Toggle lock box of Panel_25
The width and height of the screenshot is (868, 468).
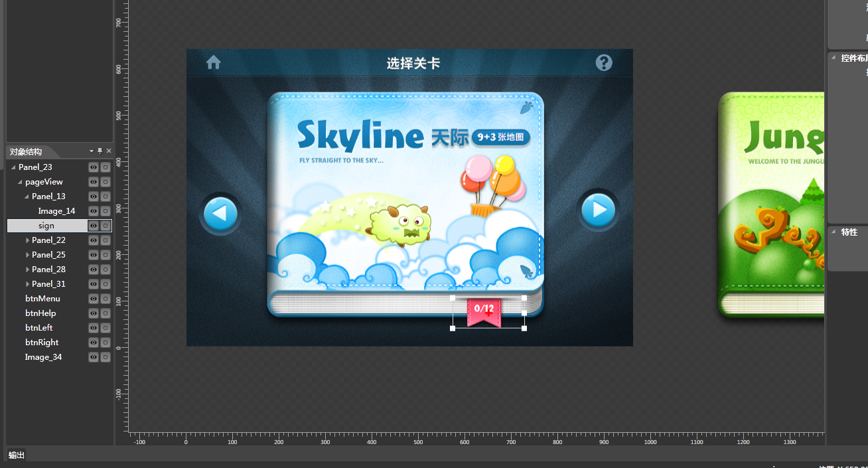click(105, 255)
